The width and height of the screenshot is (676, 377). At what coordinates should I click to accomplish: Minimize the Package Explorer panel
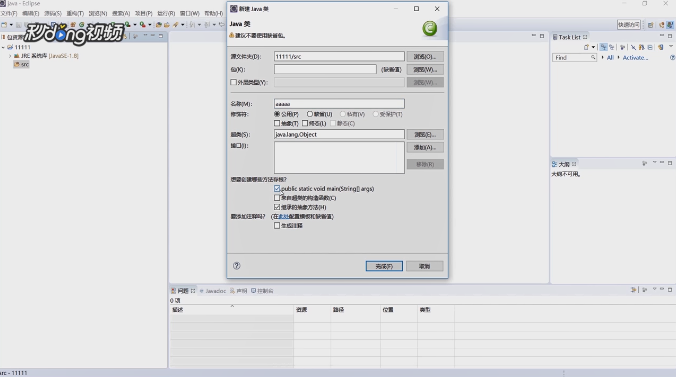click(152, 36)
